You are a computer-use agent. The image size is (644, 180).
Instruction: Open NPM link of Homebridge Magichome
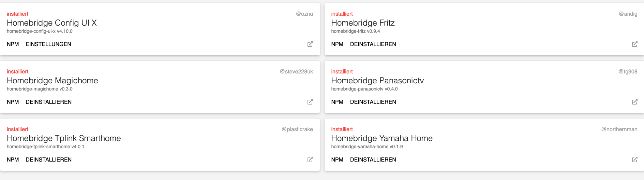click(x=13, y=102)
